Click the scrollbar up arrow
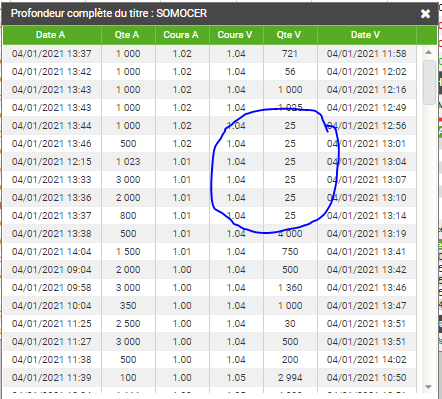Image resolution: width=442 pixels, height=399 pixels. point(429,52)
